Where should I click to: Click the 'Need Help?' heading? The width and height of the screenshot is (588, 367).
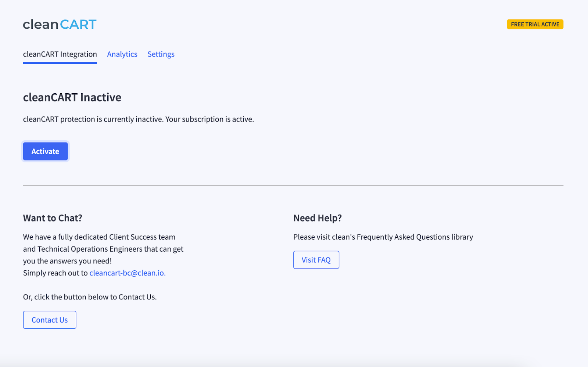(x=318, y=218)
